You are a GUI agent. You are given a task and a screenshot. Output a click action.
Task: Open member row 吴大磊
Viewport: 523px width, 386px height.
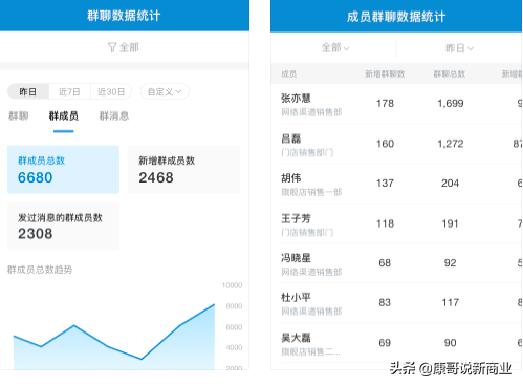click(396, 343)
